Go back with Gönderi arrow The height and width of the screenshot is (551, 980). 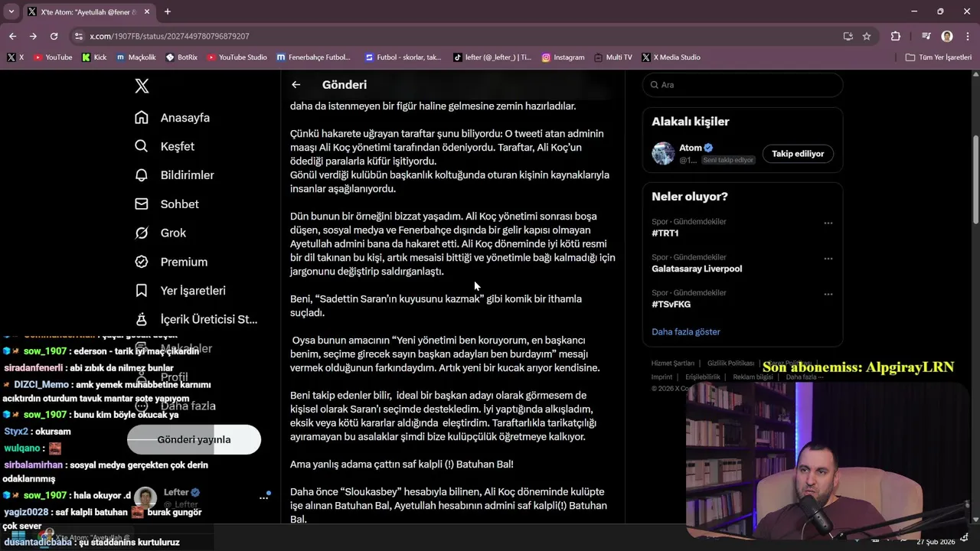coord(296,85)
